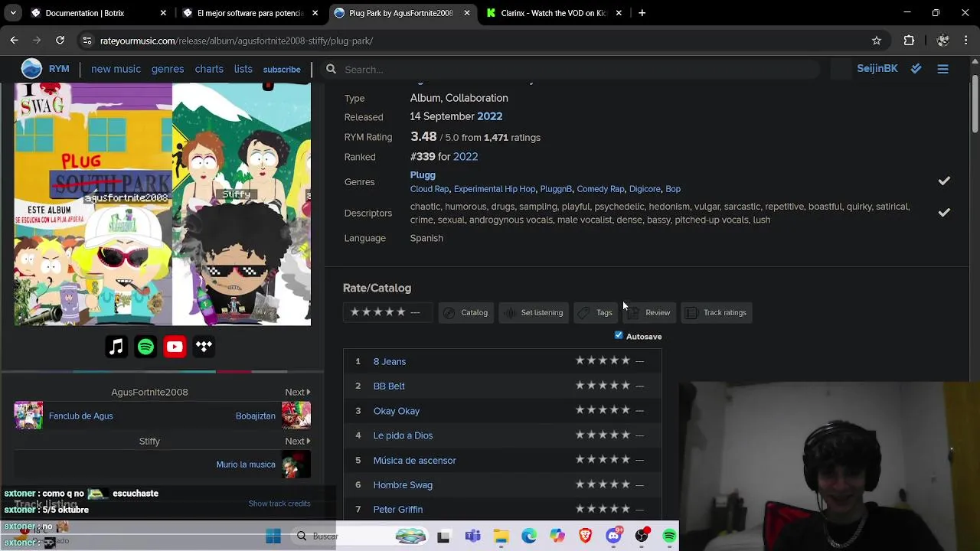Open the Bobajiztan album thumbnail
Image resolution: width=980 pixels, height=551 pixels.
click(x=296, y=416)
